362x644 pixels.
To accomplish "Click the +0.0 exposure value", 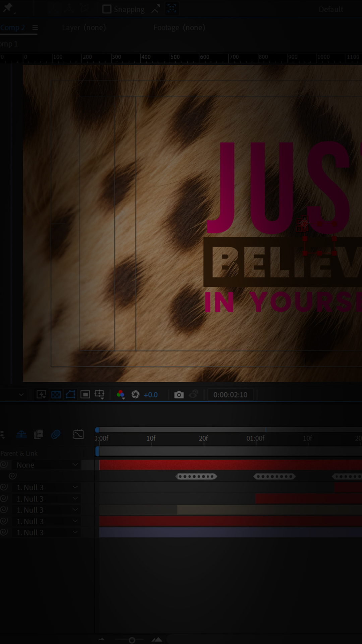I will tap(150, 395).
